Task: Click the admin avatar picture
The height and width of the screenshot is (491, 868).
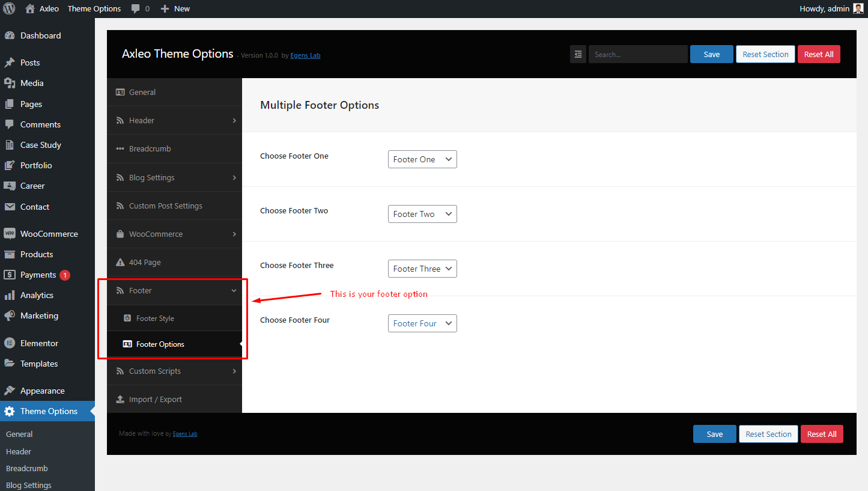Action: 858,8
